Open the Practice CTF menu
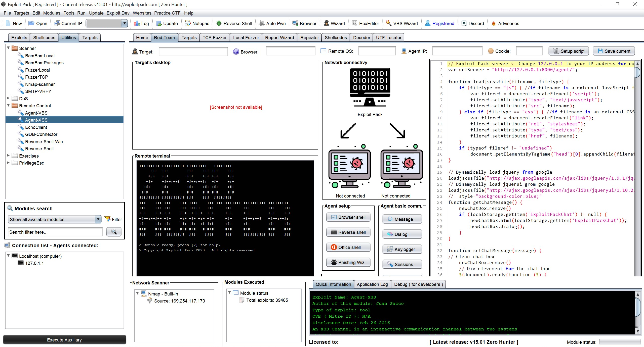Screen dimensions: 644x347 [167, 13]
